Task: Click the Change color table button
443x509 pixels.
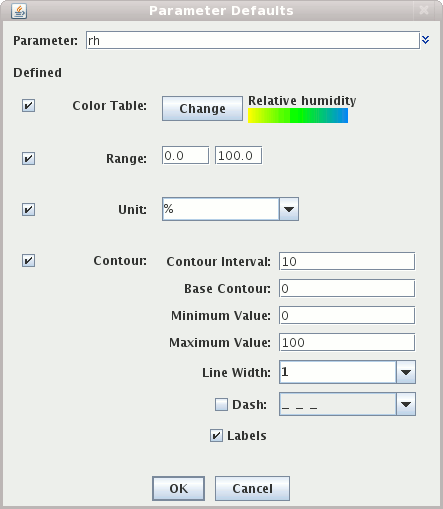Action: click(202, 109)
